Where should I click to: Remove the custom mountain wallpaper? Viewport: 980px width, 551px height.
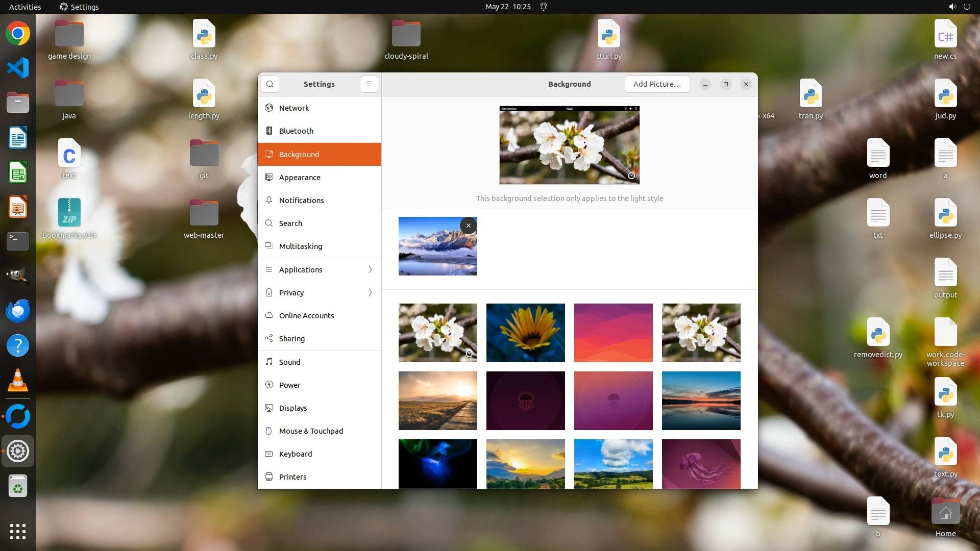point(468,226)
